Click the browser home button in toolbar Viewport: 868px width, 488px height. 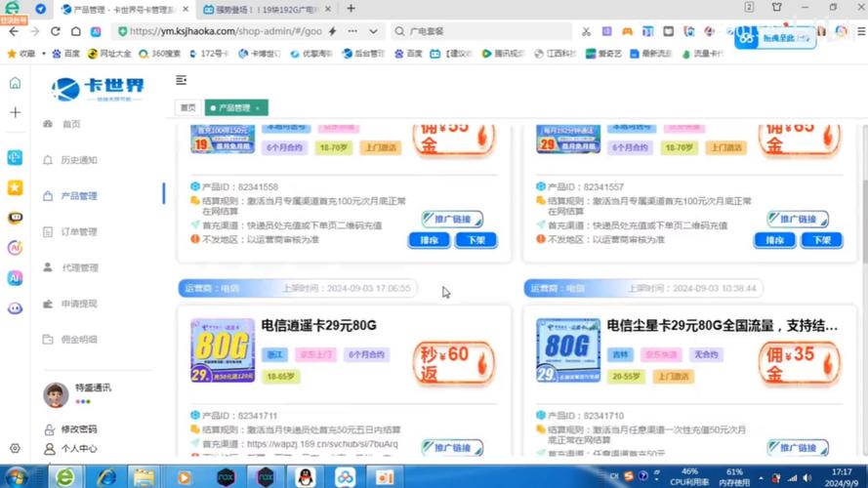coord(76,31)
